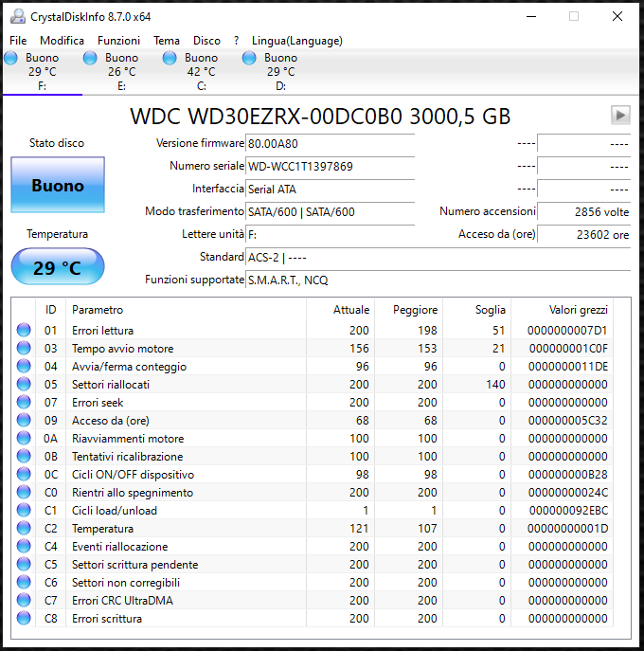The height and width of the screenshot is (651, 644).
Task: Click status orb for Cicli ON/OFF dispositivo
Action: (24, 474)
